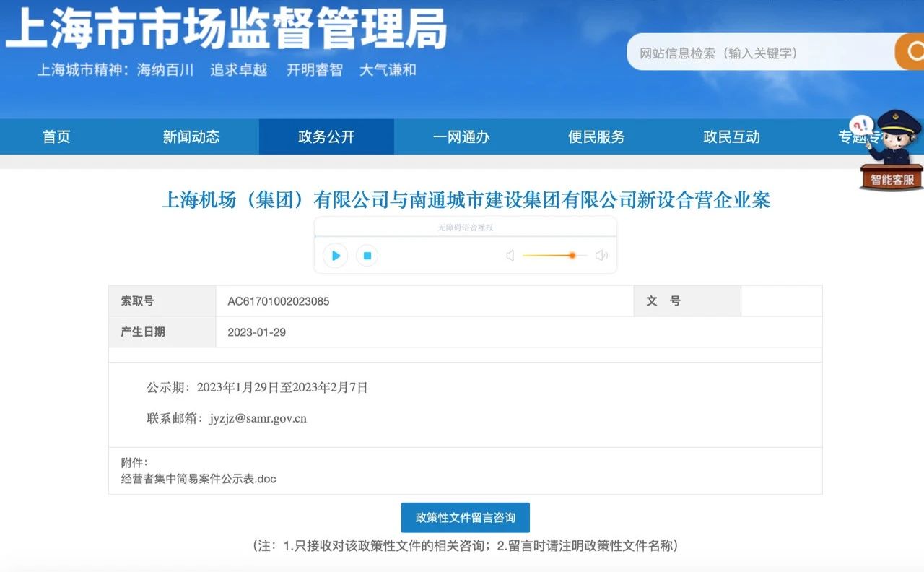Image resolution: width=924 pixels, height=572 pixels.
Task: Click the 上海城市精神 slogan text
Action: pyautogui.click(x=227, y=70)
